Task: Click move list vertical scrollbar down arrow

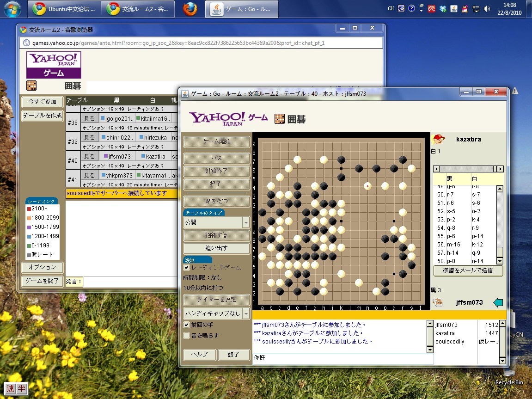Action: pos(500,261)
